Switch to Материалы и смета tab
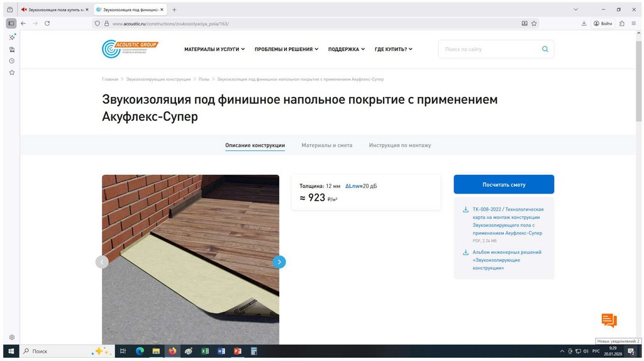 click(x=327, y=145)
